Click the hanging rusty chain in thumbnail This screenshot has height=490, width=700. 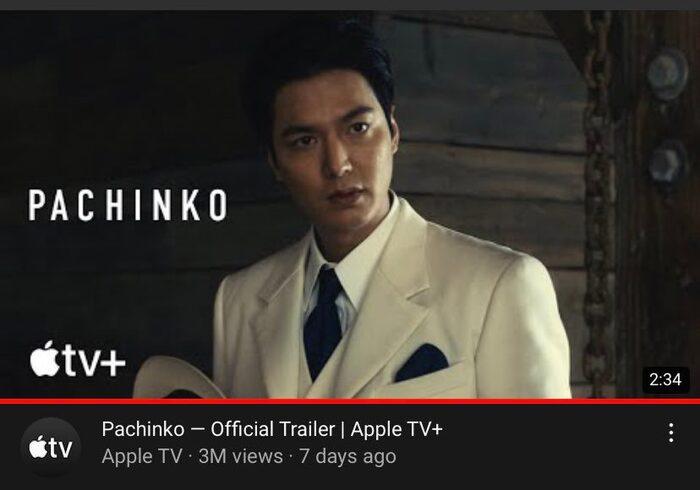tap(598, 201)
